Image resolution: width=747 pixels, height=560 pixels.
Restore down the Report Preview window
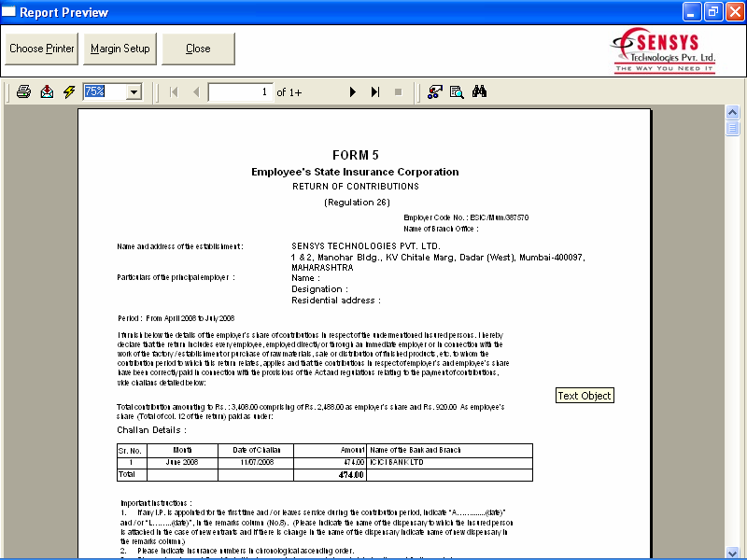pyautogui.click(x=713, y=12)
